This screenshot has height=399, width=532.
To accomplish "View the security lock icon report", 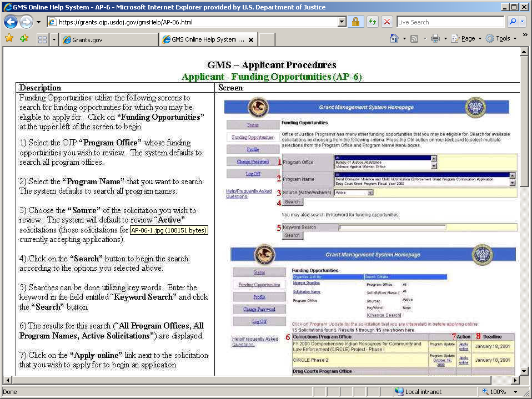I will tap(355, 22).
